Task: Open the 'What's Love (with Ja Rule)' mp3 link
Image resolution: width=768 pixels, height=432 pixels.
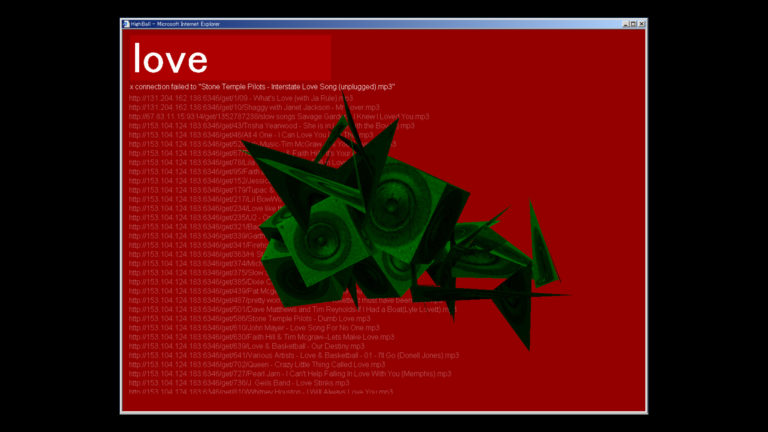Action: tap(240, 98)
